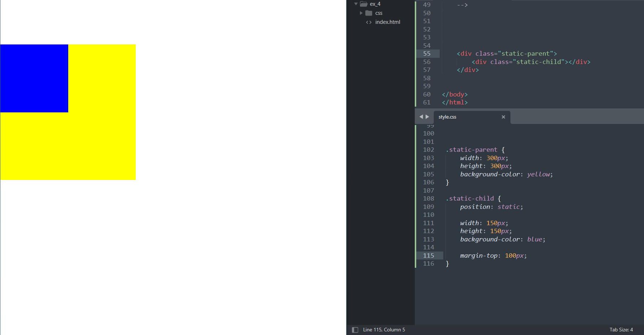Go to next tab with right arrow

(427, 117)
